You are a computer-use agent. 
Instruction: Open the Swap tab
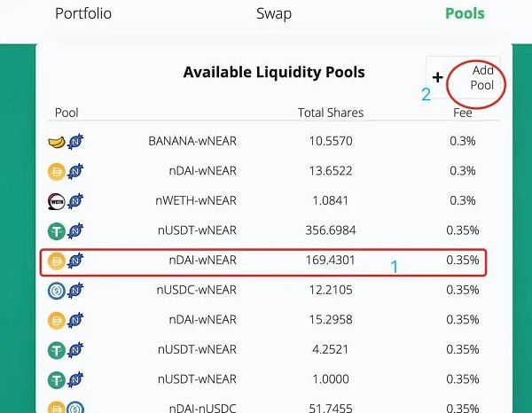pos(273,14)
